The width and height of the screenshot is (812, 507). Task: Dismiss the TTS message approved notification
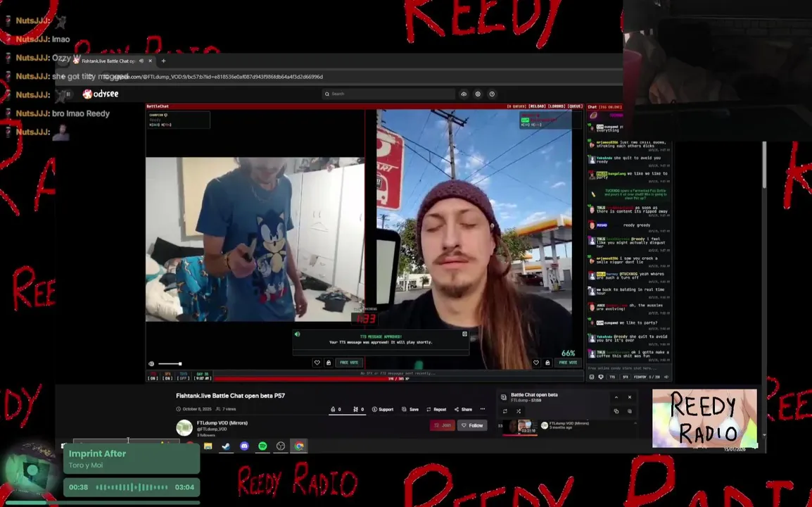pos(464,334)
